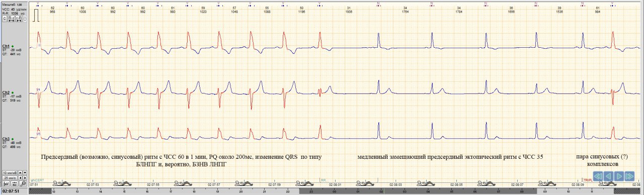644x195 pixels.
Task: Click annotation 'пара синусовых (?) комплексов'
Action: point(602,161)
